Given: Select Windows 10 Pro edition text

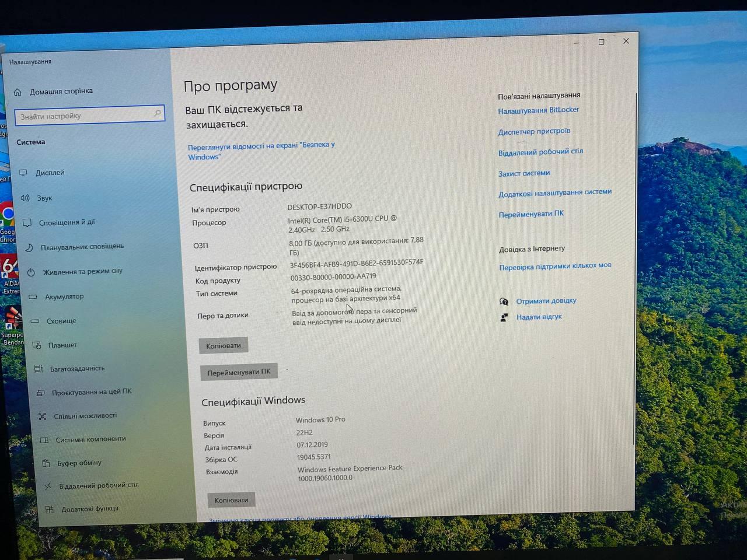Looking at the screenshot, I should point(320,419).
